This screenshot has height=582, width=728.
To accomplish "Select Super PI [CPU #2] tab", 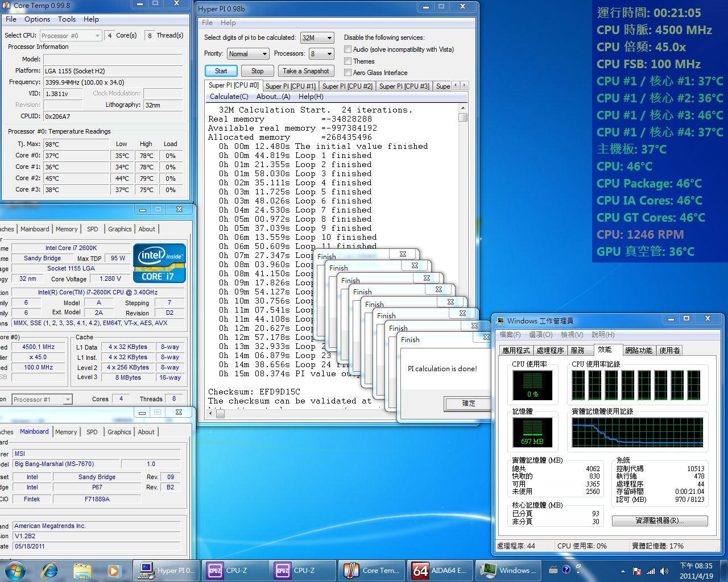I will (x=347, y=86).
